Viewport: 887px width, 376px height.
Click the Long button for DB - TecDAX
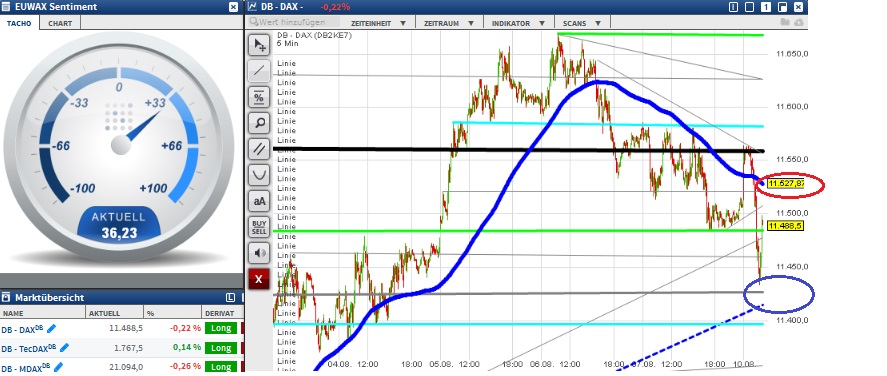click(221, 347)
